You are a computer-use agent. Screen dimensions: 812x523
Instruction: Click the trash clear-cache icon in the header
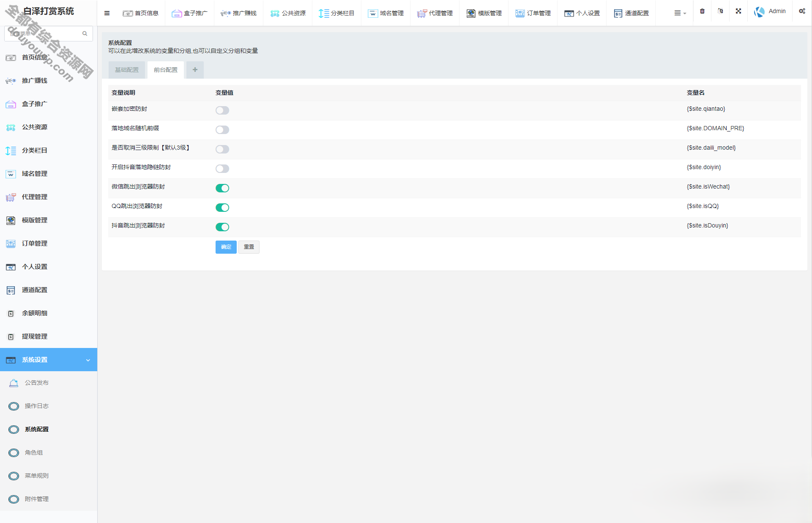pyautogui.click(x=702, y=11)
